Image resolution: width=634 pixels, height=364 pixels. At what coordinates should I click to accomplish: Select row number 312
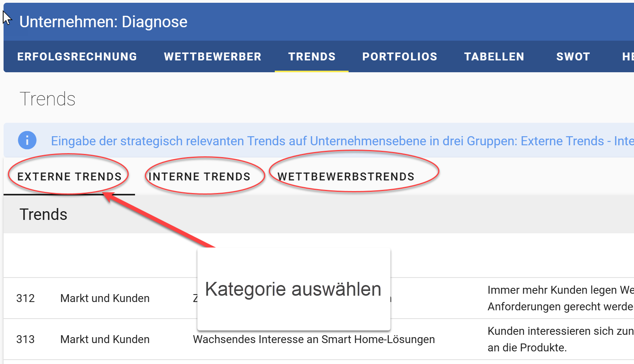click(x=26, y=298)
